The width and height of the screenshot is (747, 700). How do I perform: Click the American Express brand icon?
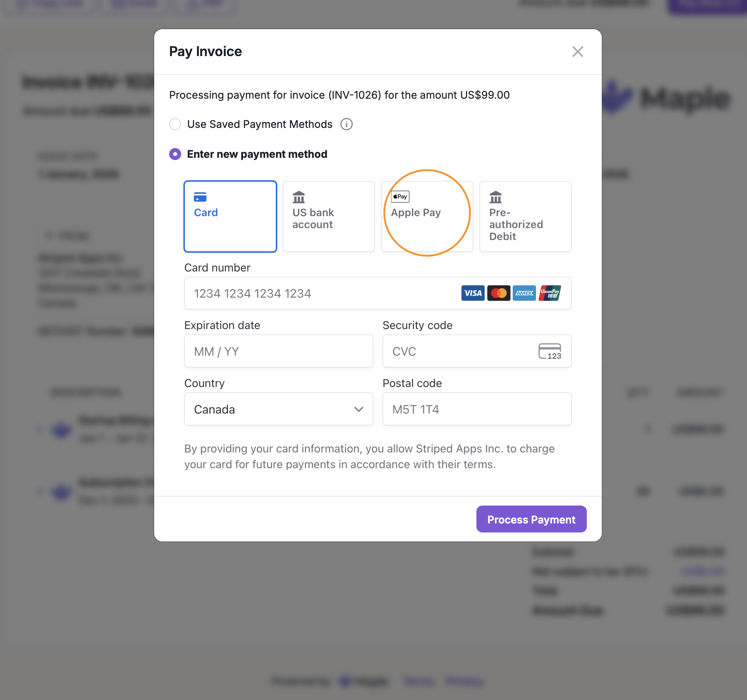(524, 293)
